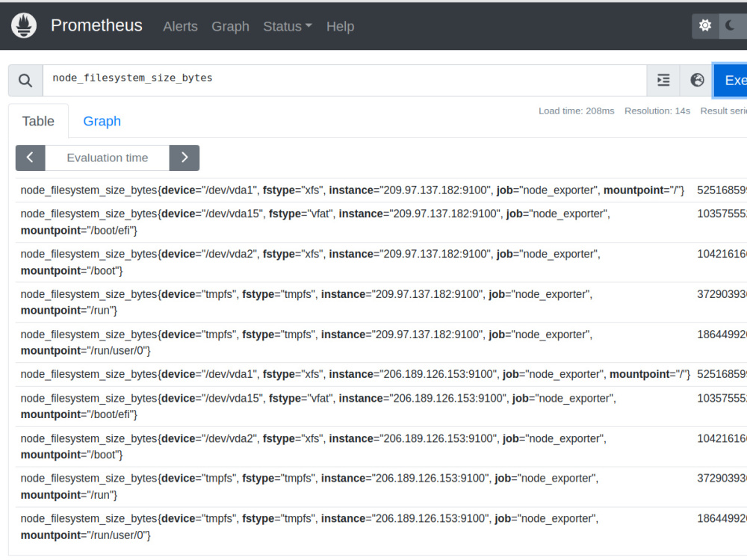This screenshot has height=560, width=747.
Task: Click inside the expression query input
Action: click(299, 78)
